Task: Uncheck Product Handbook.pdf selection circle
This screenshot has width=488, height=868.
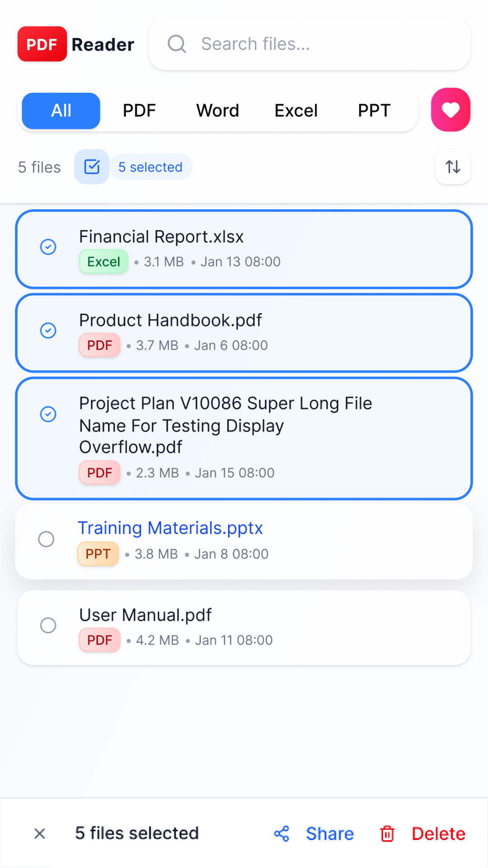Action: click(48, 330)
